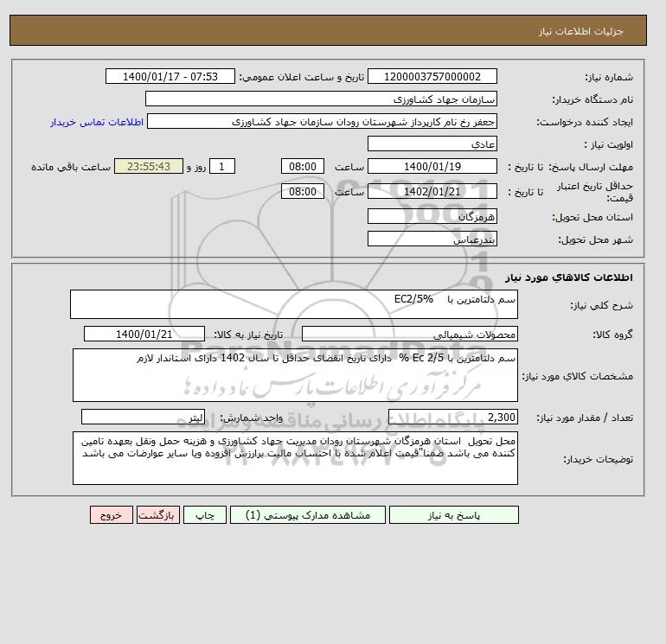Click the goods group field 'محصولات شیمیائی'
Screen dimensions: 666x644
(x=409, y=334)
